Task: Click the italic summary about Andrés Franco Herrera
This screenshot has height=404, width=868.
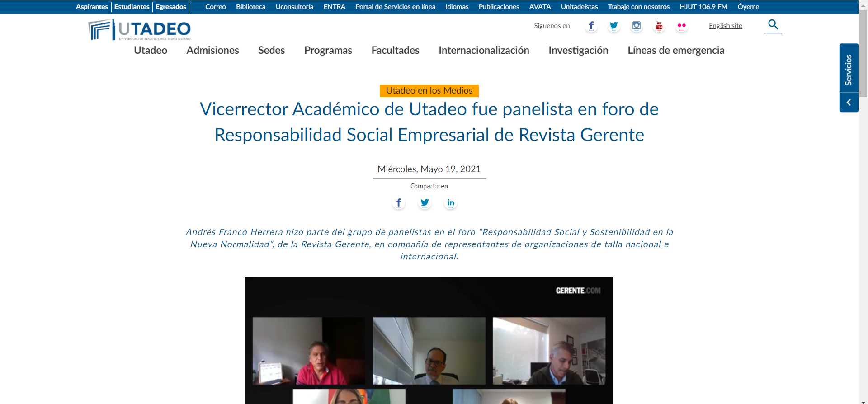Action: (429, 244)
